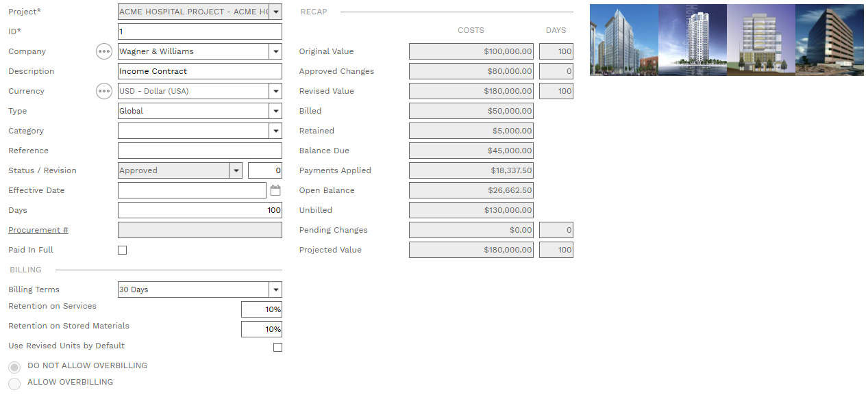Click the Retention on Stored Materials field
The width and height of the screenshot is (868, 399).
coord(261,329)
